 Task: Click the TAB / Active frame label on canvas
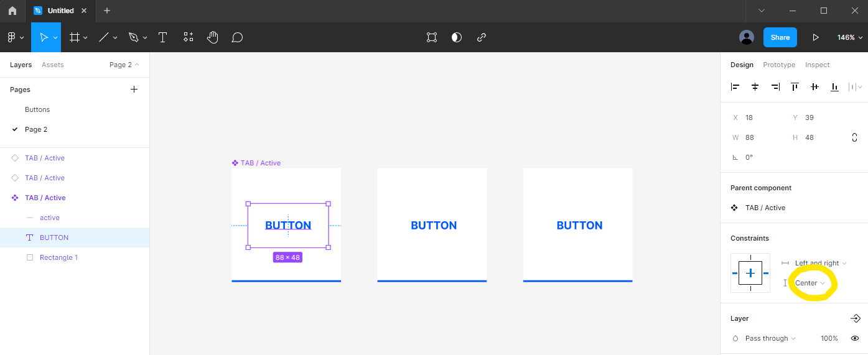pos(256,163)
